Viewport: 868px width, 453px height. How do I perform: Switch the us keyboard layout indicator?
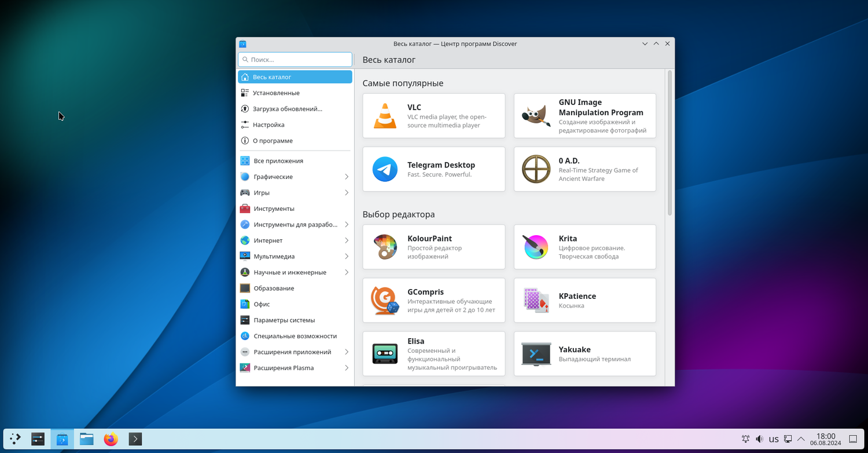click(774, 439)
